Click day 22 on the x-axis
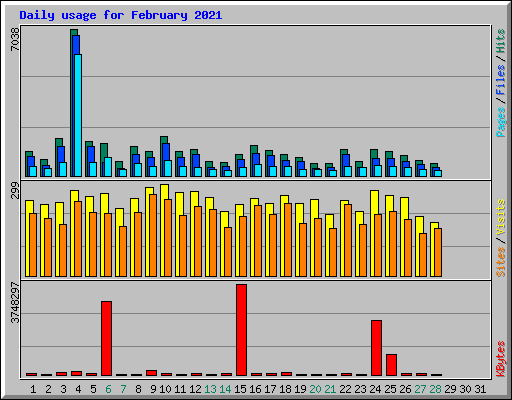Image resolution: width=512 pixels, height=400 pixels. (345, 389)
